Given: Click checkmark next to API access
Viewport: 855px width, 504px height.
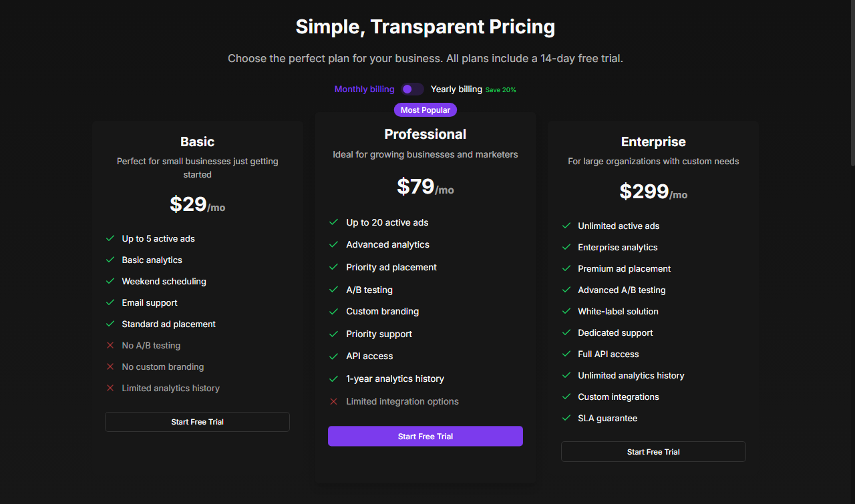Looking at the screenshot, I should pyautogui.click(x=334, y=356).
